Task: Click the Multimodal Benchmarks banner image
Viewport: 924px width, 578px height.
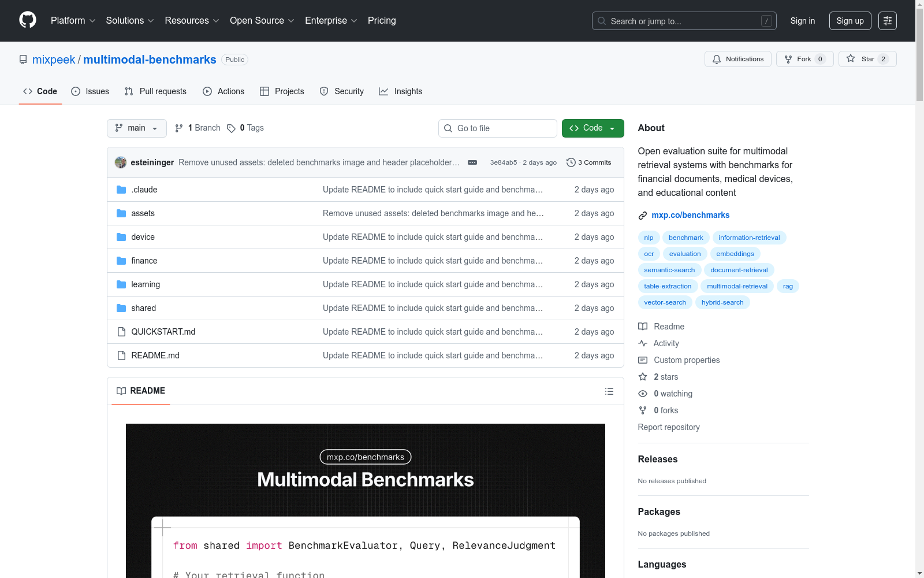Action: tap(366, 501)
